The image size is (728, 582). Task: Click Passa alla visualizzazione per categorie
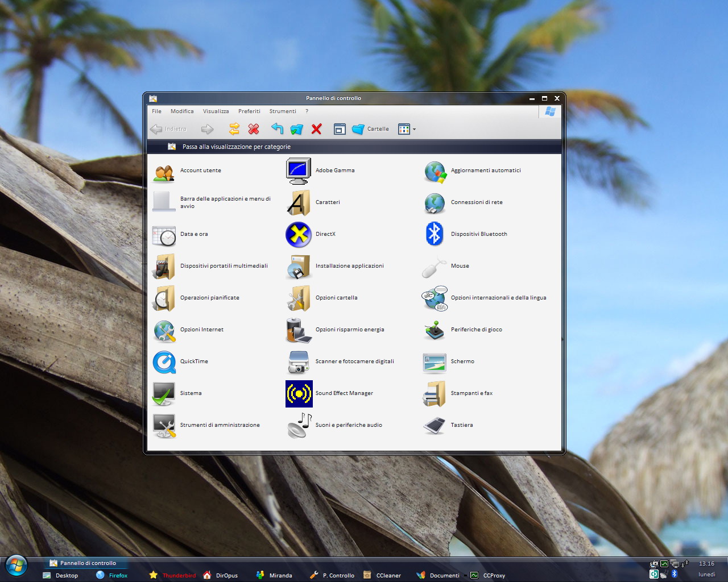[x=236, y=147]
